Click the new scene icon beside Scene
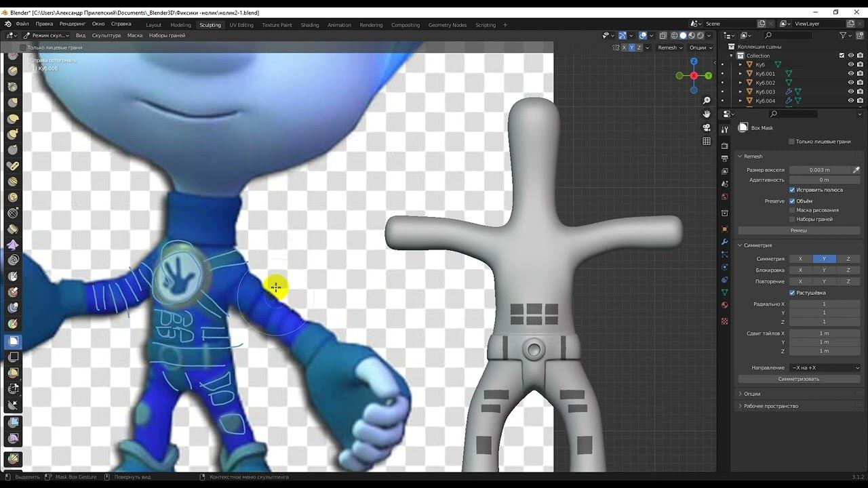Screen dimensions: 868x488 (x=762, y=24)
